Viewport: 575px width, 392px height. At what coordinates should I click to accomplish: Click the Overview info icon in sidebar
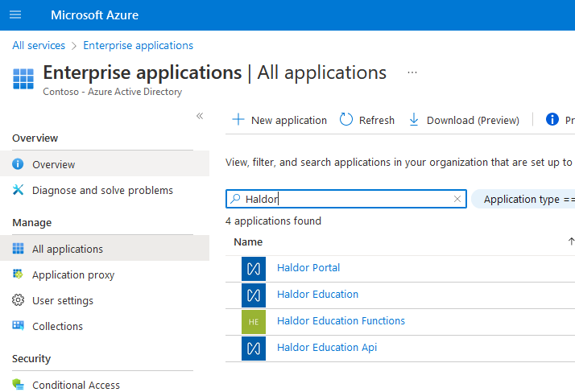[18, 164]
